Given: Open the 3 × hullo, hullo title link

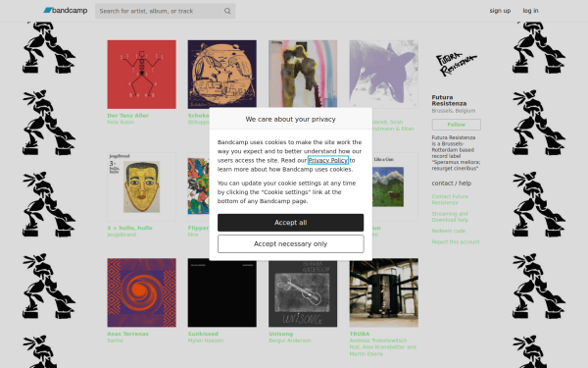Looking at the screenshot, I should point(129,228).
